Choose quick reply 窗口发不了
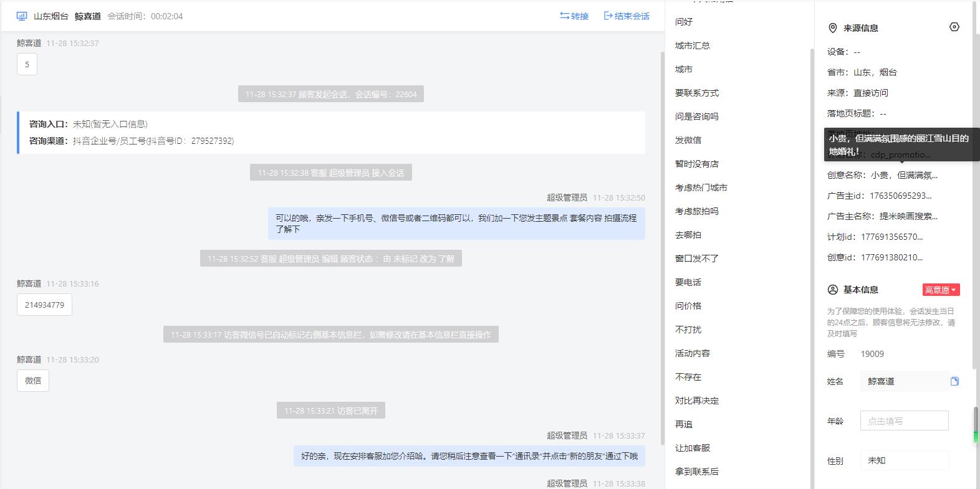The height and width of the screenshot is (489, 980). (697, 259)
